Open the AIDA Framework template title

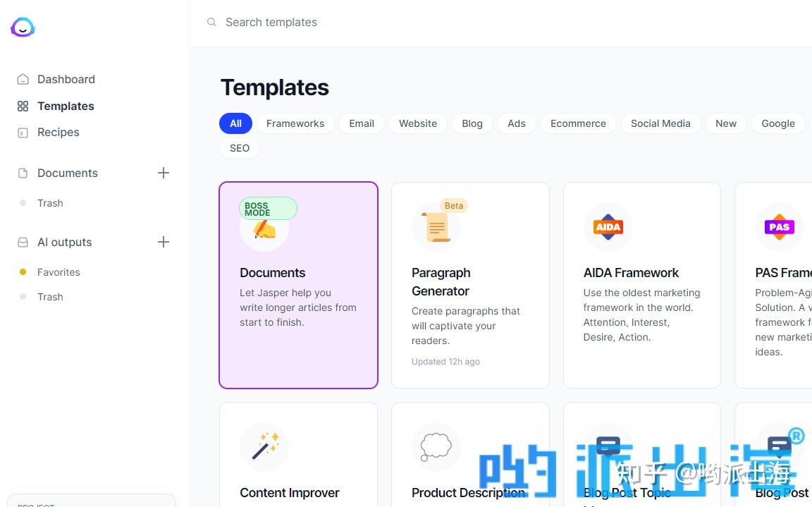(x=631, y=273)
